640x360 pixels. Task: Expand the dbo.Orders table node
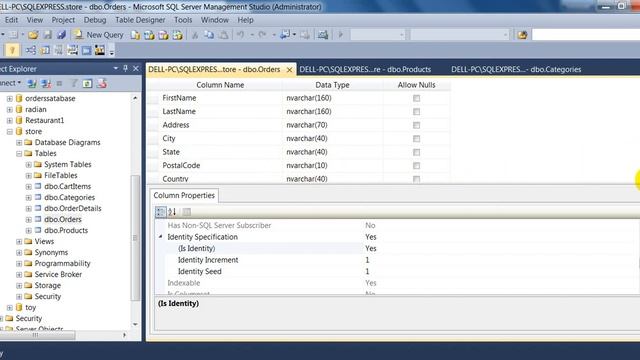point(29,220)
